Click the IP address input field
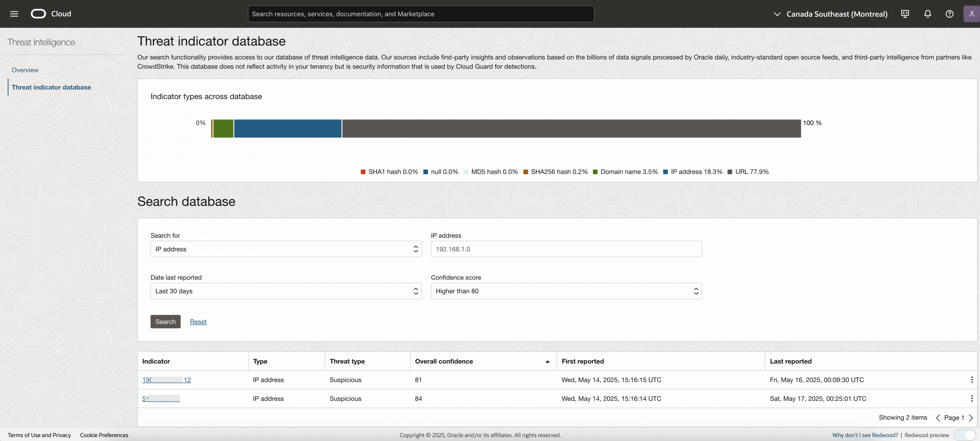This screenshot has width=980, height=441. [566, 249]
